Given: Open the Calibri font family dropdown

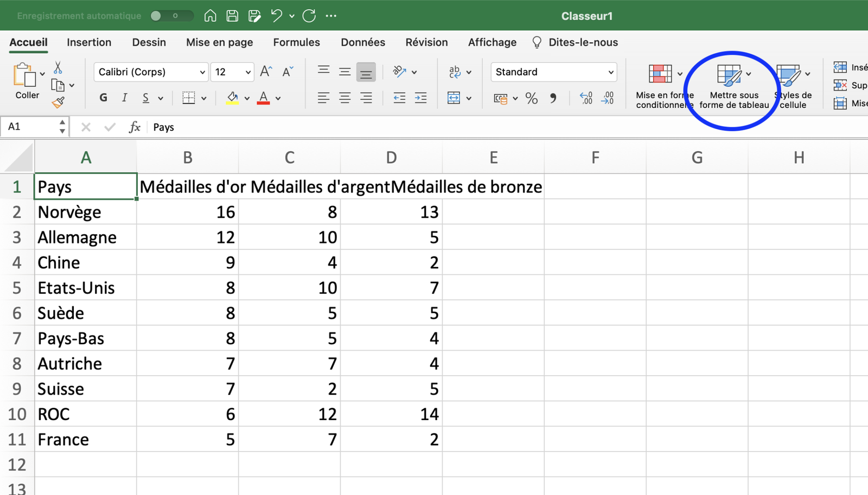Looking at the screenshot, I should click(150, 72).
